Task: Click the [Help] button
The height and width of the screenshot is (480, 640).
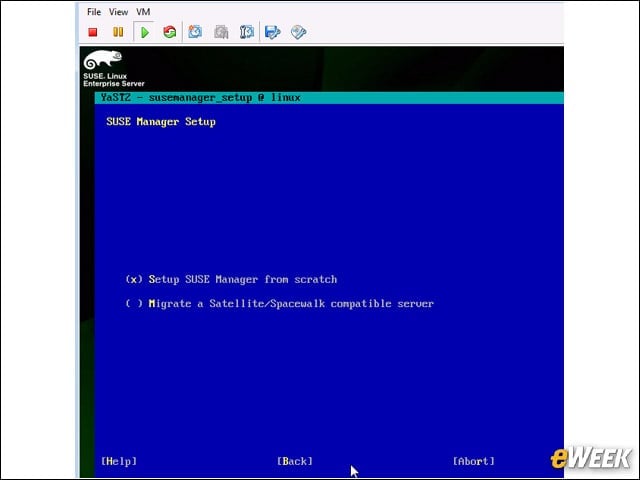Action: [x=119, y=461]
